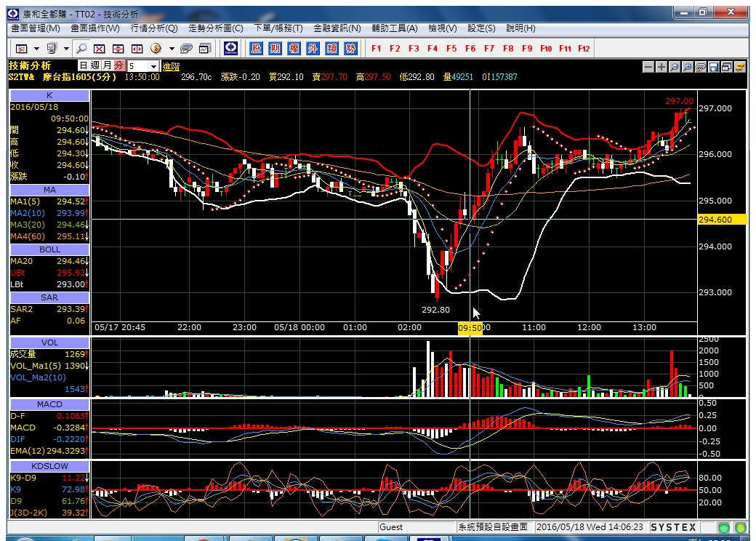Open the 下單/帳務(T) menu

[x=278, y=28]
